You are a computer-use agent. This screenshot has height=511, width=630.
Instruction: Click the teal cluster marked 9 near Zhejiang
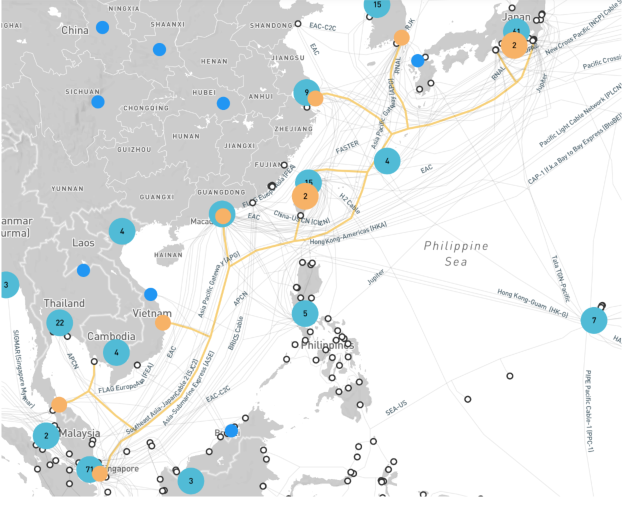click(x=307, y=92)
